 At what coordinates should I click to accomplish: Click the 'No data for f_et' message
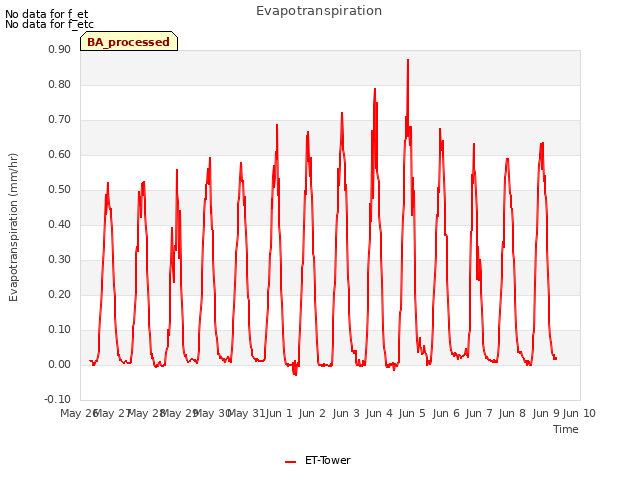(47, 14)
